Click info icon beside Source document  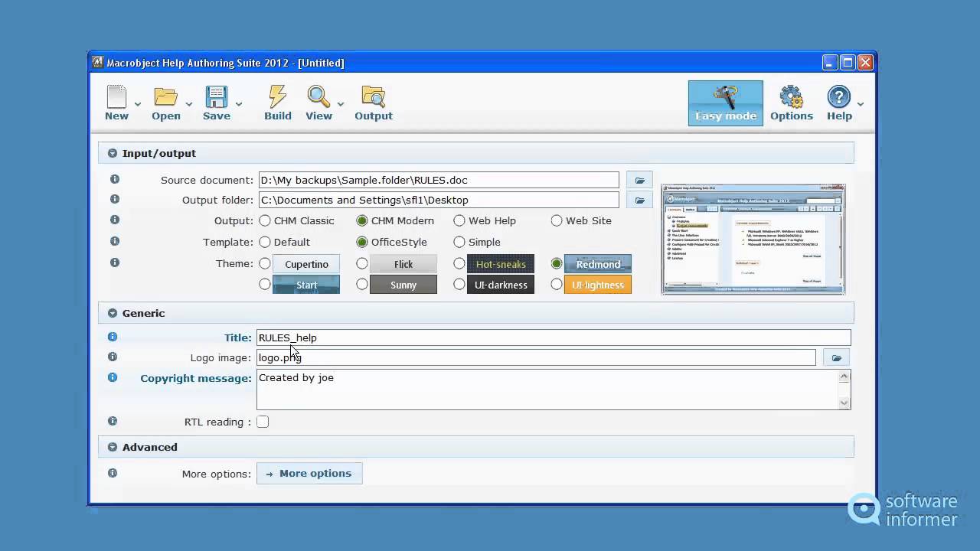[x=114, y=179]
